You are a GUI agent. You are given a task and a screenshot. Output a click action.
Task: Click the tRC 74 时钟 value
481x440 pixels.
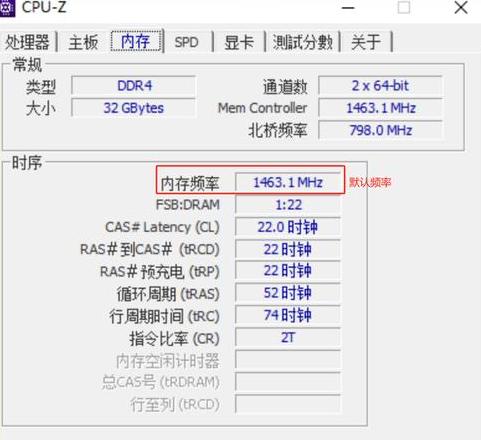[x=288, y=315]
